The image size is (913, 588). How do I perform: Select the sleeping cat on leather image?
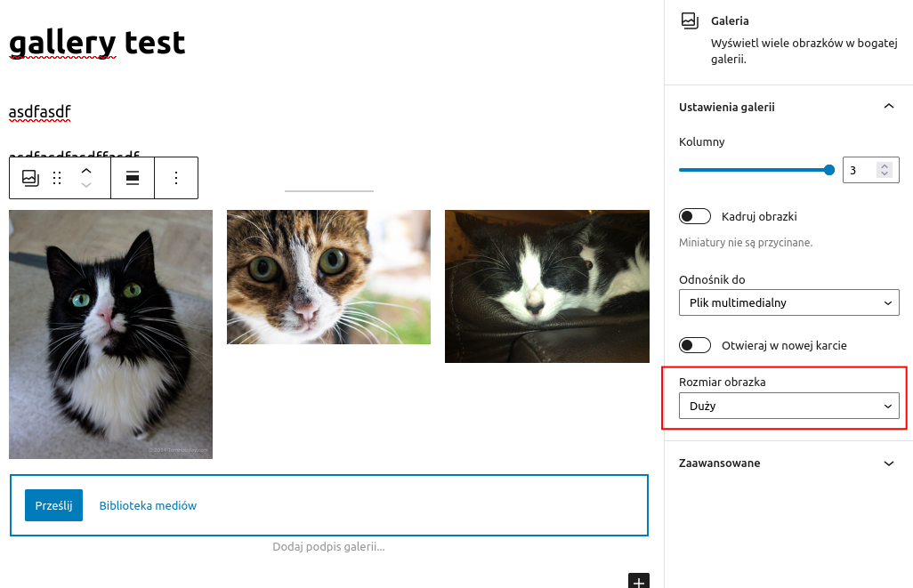pos(546,286)
